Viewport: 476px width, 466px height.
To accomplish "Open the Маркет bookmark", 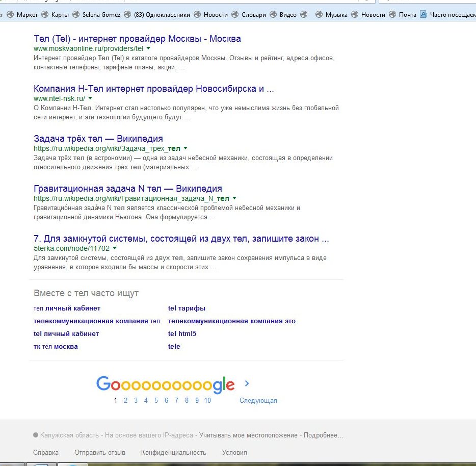I will point(22,15).
